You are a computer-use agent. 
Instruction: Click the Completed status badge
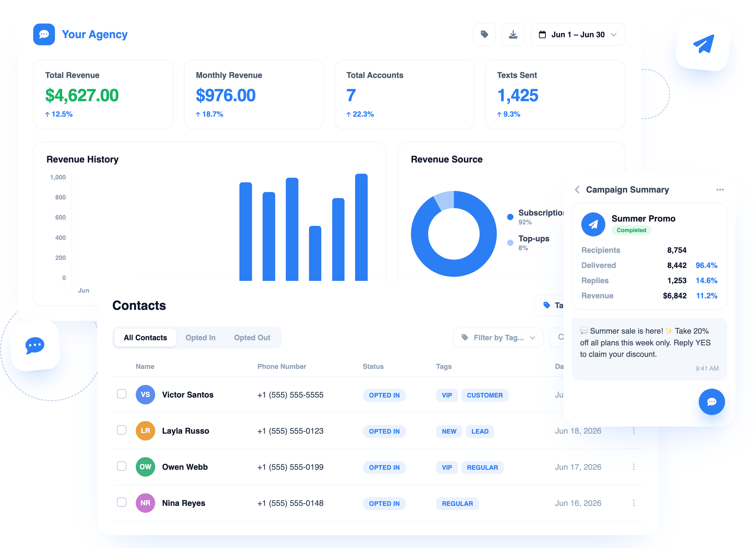pos(631,230)
